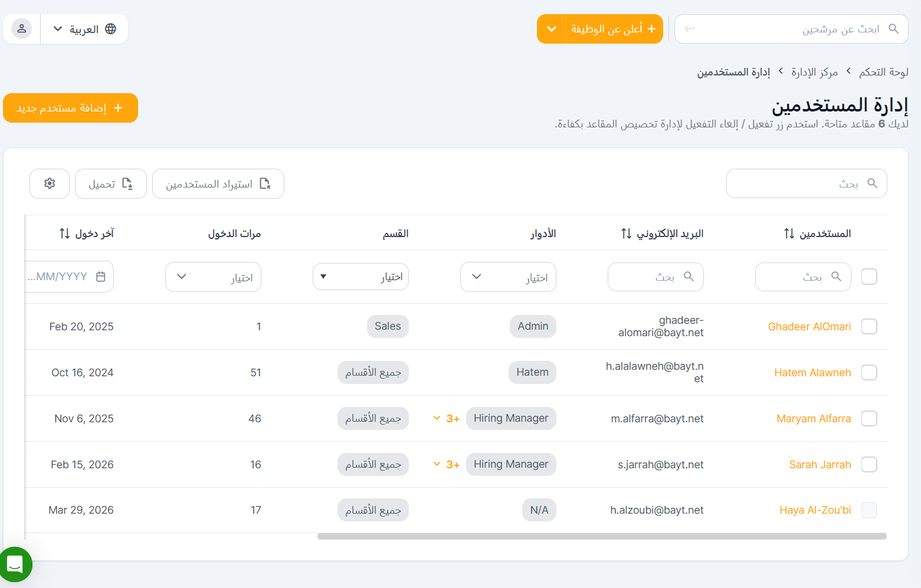The width and height of the screenshot is (921, 588).
Task: Open the user profile avatar icon
Action: (22, 29)
